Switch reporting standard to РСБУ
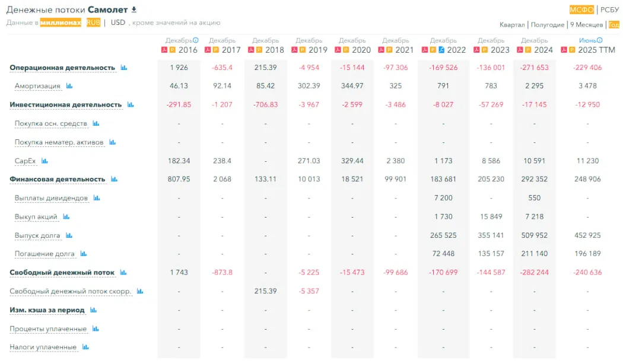 tap(609, 9)
